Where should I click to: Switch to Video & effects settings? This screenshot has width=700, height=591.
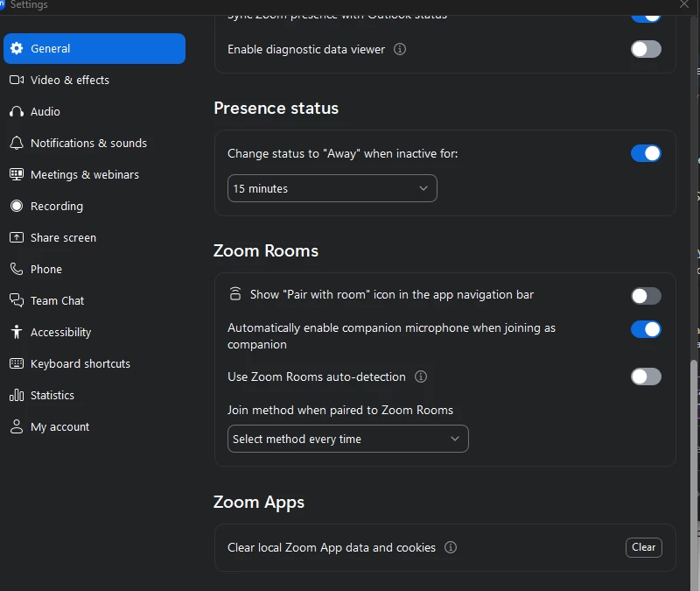(x=94, y=80)
